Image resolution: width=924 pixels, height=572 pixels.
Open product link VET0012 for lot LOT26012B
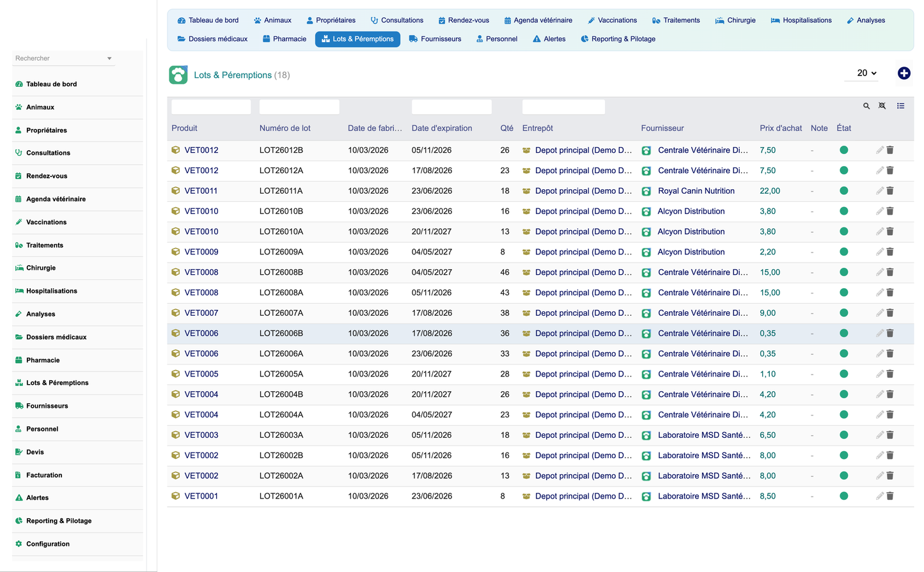[201, 150]
